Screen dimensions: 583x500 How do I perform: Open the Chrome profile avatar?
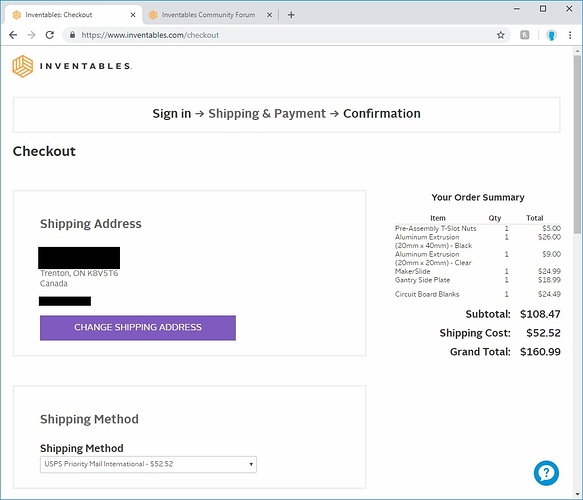click(x=551, y=35)
